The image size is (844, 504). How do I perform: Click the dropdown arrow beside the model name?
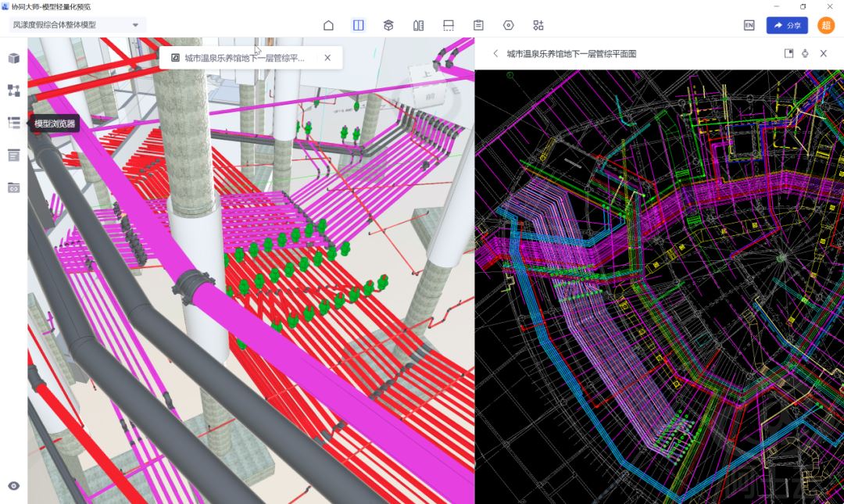tap(135, 25)
